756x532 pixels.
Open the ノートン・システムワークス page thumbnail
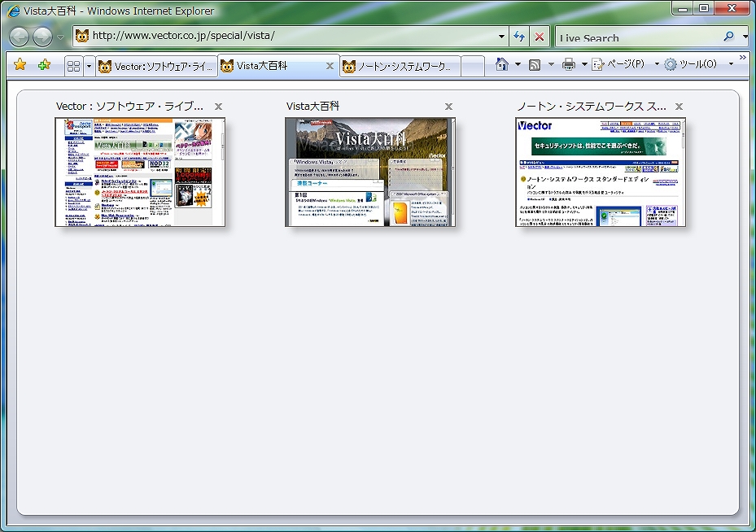click(x=601, y=172)
